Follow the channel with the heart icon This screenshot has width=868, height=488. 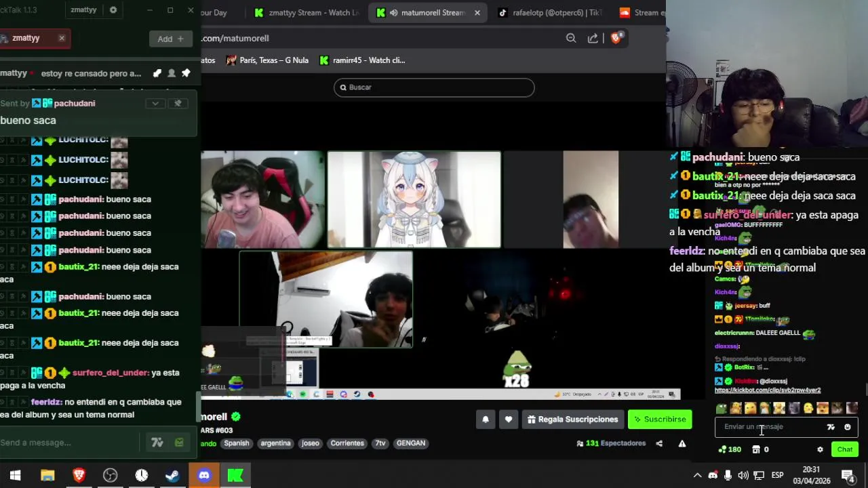pyautogui.click(x=509, y=420)
